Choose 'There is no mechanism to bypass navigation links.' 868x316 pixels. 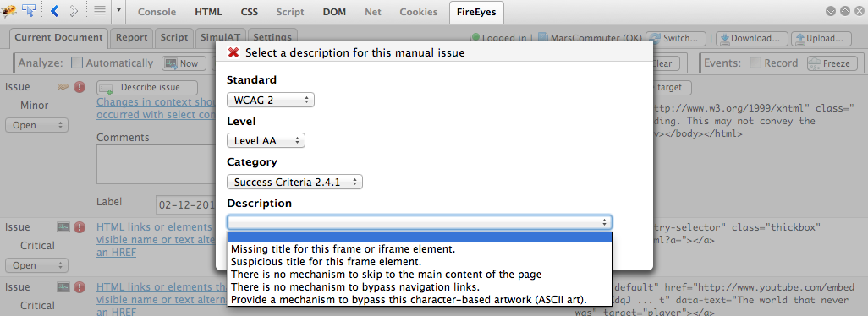[355, 286]
